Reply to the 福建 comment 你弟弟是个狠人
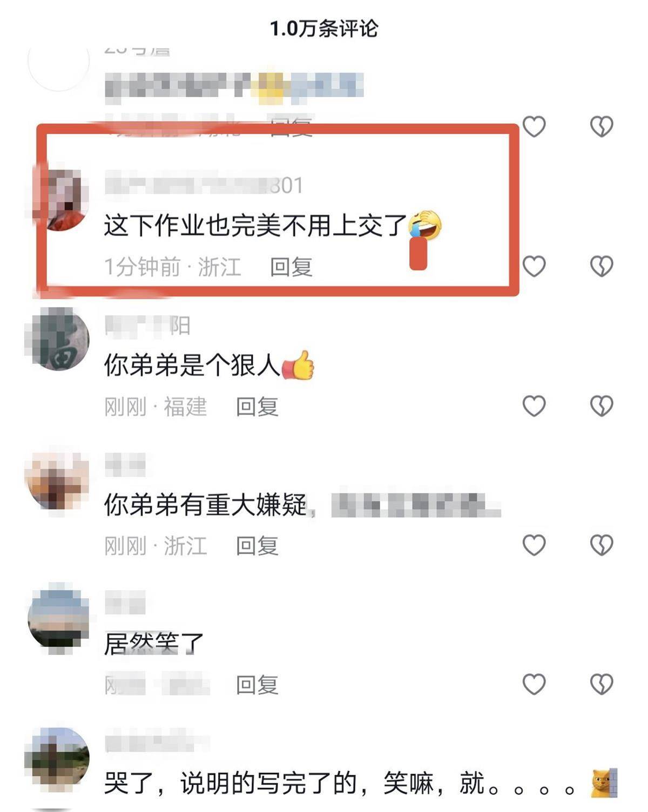Screen dimensions: 648x812 pyautogui.click(x=257, y=407)
